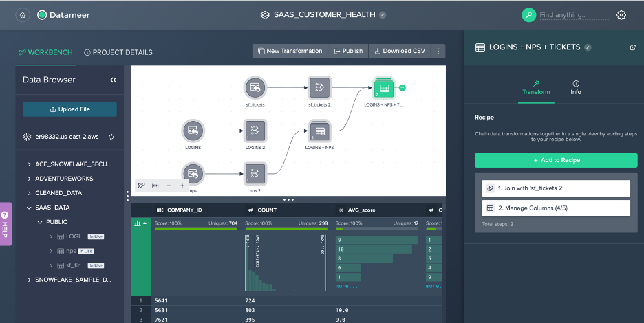Click the green search magnifier icon

[x=528, y=15]
